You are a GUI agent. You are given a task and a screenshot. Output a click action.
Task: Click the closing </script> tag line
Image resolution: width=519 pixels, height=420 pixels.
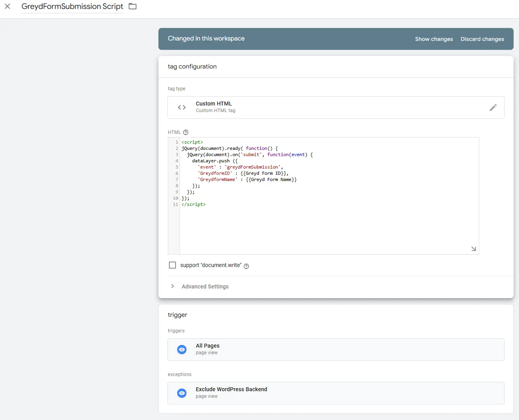(x=194, y=204)
